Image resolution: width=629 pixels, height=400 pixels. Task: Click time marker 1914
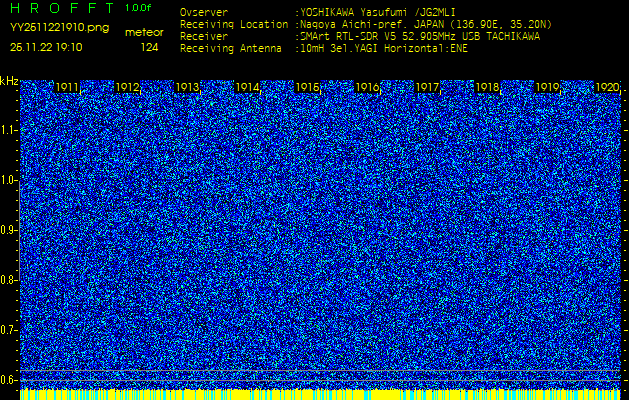(247, 87)
